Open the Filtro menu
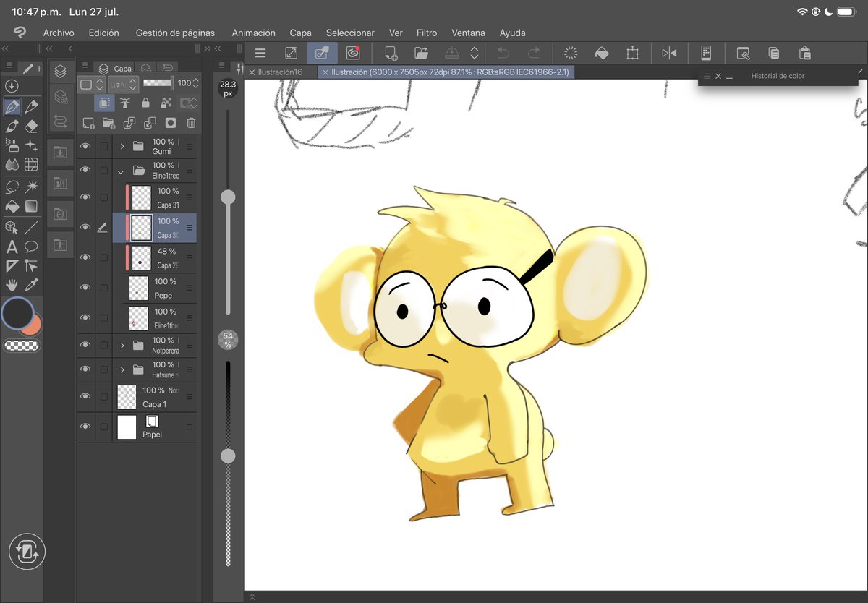The width and height of the screenshot is (868, 603). pyautogui.click(x=427, y=33)
